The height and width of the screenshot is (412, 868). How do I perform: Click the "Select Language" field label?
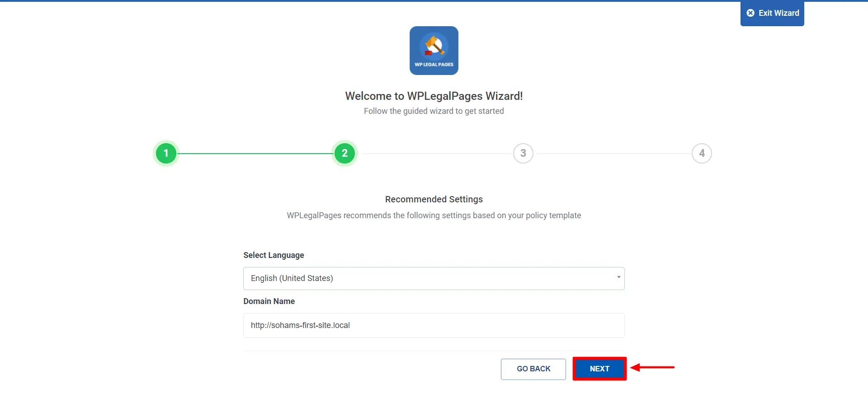coord(274,255)
